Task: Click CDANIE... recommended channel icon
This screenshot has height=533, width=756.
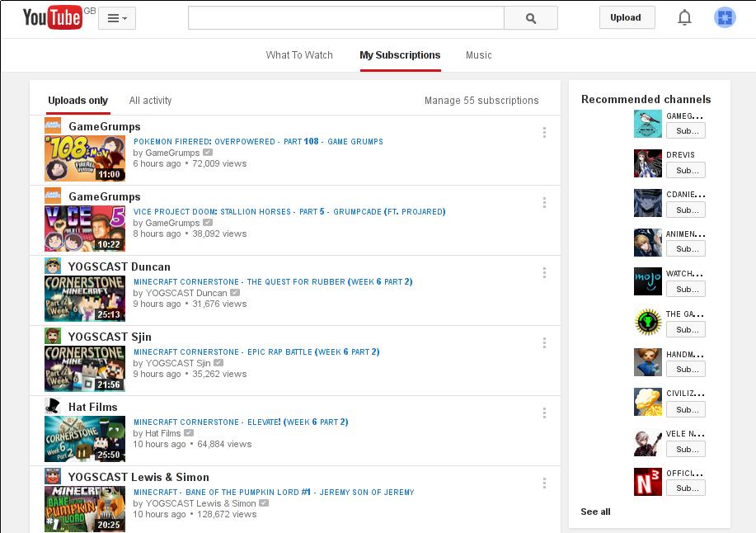Action: point(647,203)
